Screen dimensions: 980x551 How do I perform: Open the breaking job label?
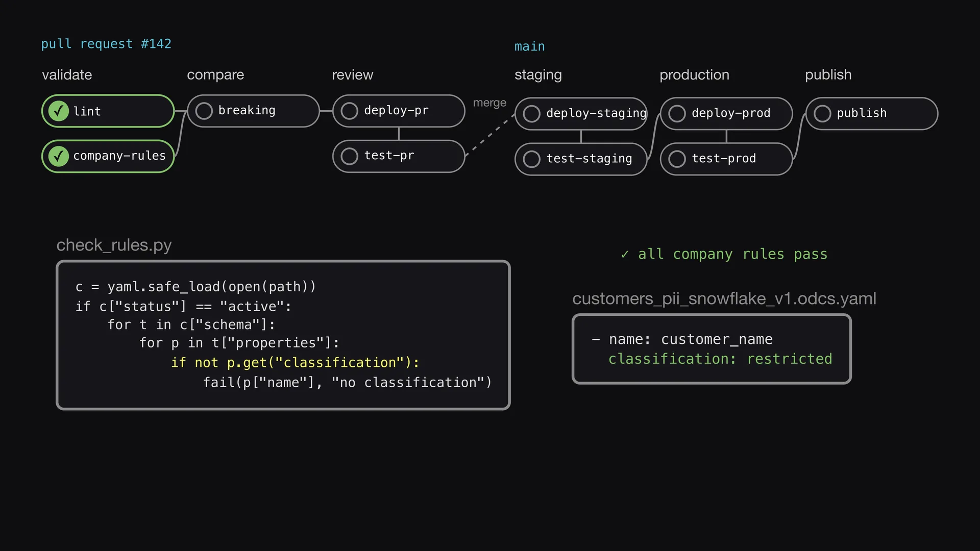coord(247,110)
